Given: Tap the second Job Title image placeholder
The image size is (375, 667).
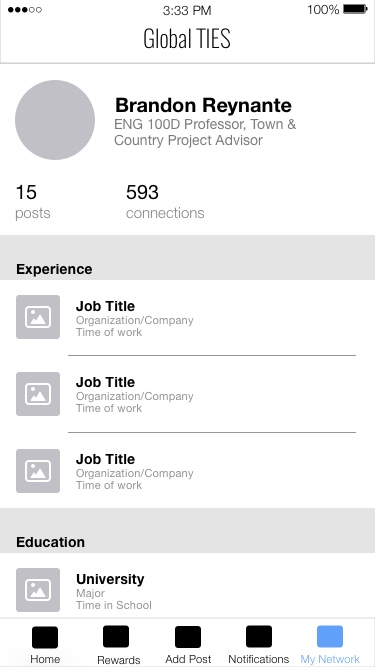Looking at the screenshot, I should pyautogui.click(x=38, y=394).
